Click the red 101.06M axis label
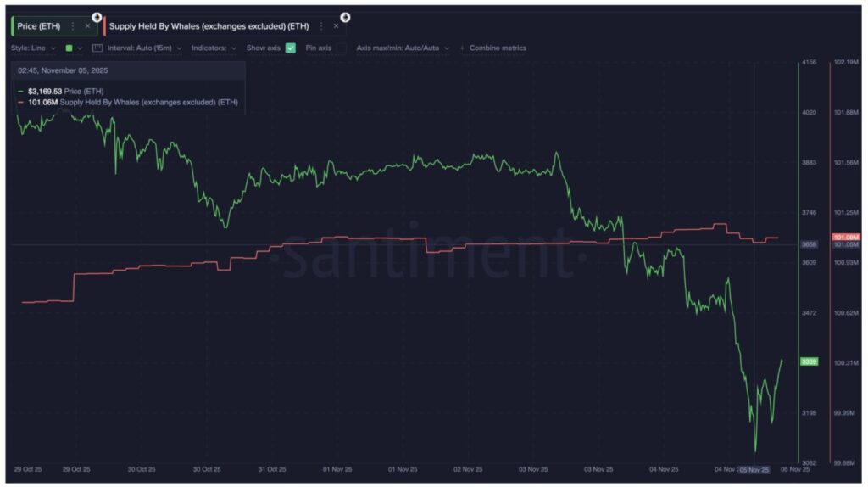868x487 pixels. 845,237
